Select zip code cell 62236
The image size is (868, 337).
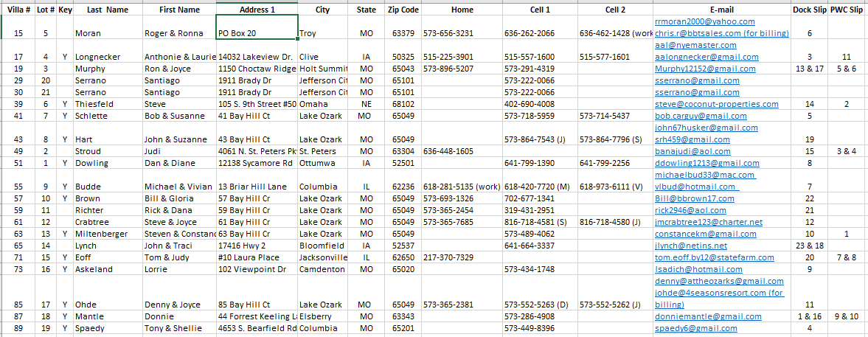(403, 181)
